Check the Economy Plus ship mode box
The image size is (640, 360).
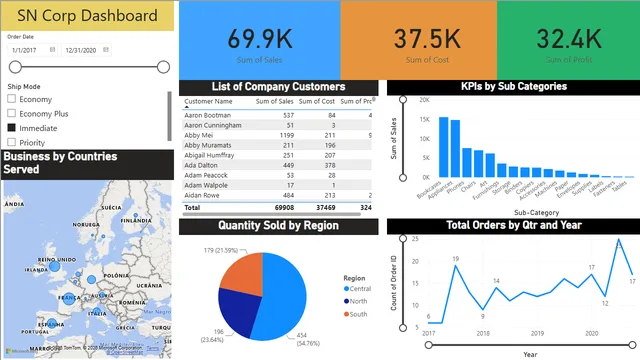point(11,113)
